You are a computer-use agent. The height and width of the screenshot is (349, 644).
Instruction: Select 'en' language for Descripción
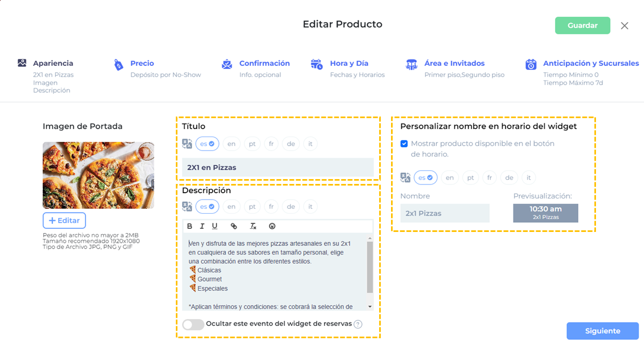click(231, 207)
